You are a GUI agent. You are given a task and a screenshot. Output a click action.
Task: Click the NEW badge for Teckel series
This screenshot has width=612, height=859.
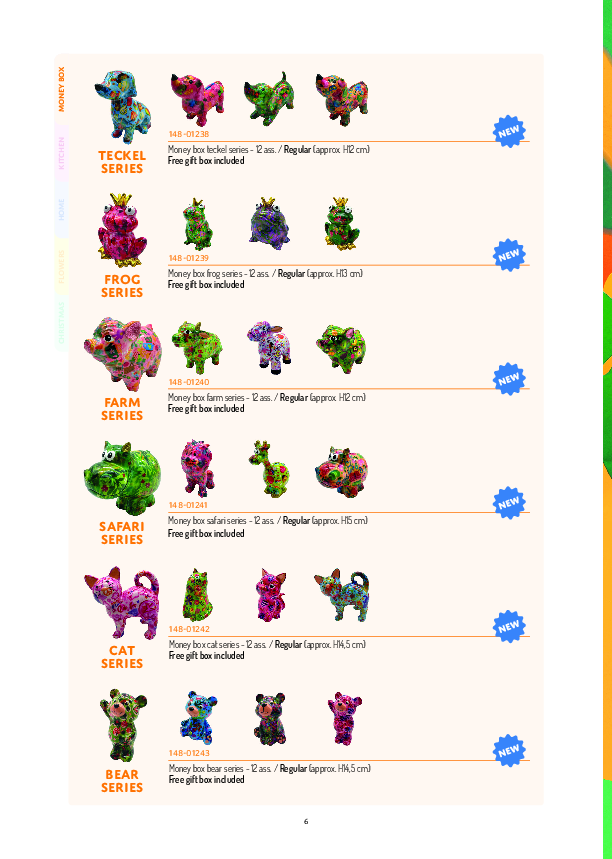pos(509,131)
